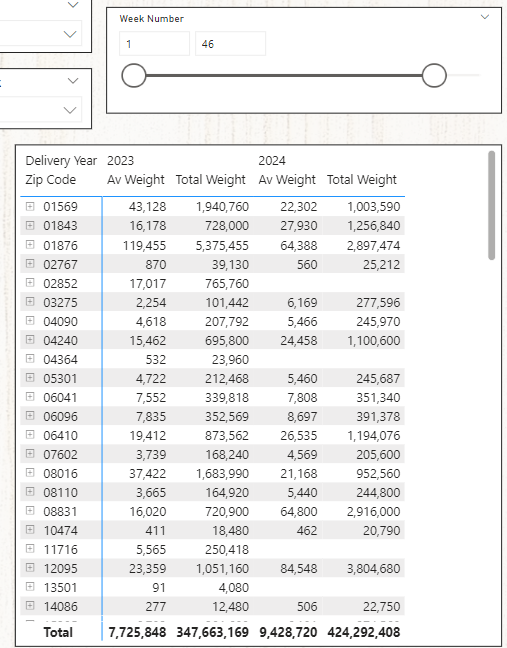Expand zip code 11716 row
The width and height of the screenshot is (507, 648).
30,548
